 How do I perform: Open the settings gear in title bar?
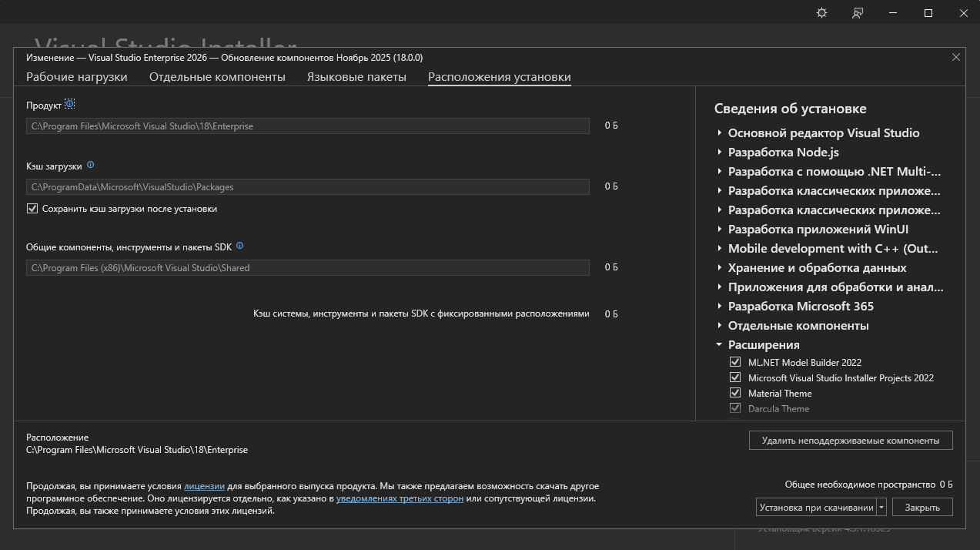click(x=821, y=13)
